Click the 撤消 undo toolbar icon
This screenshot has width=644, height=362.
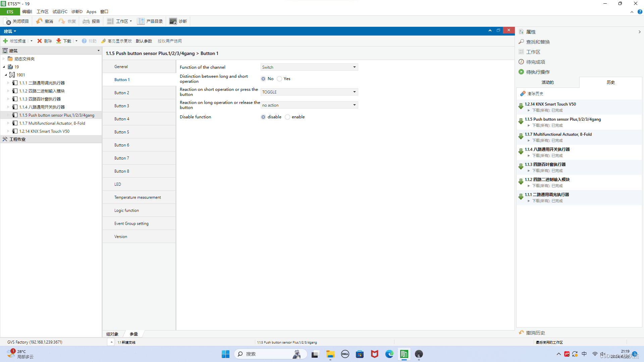click(x=40, y=21)
